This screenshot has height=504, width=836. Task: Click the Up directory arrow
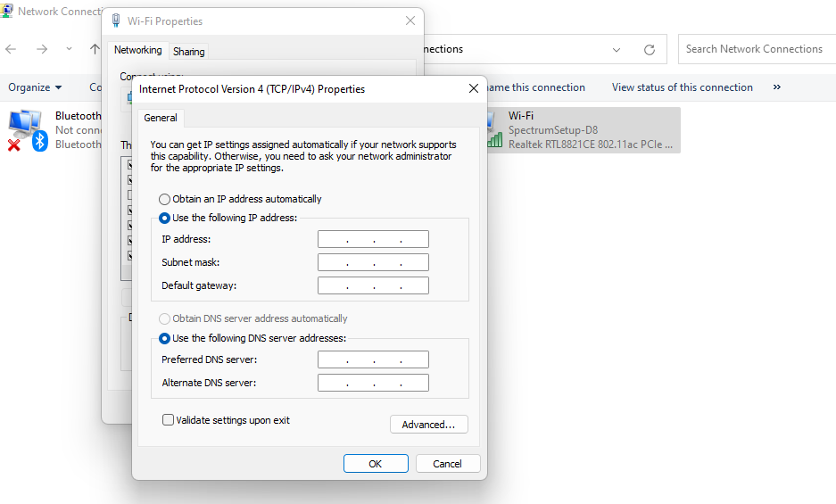point(95,49)
